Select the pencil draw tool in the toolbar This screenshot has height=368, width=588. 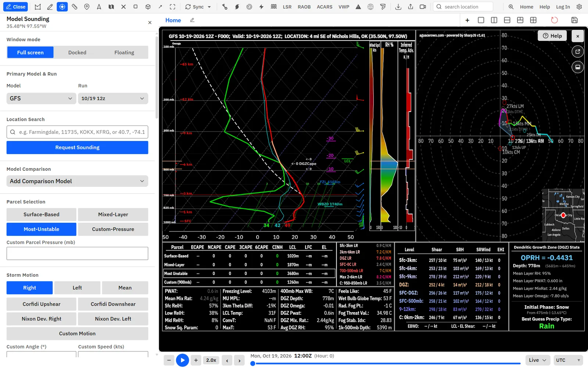point(50,7)
